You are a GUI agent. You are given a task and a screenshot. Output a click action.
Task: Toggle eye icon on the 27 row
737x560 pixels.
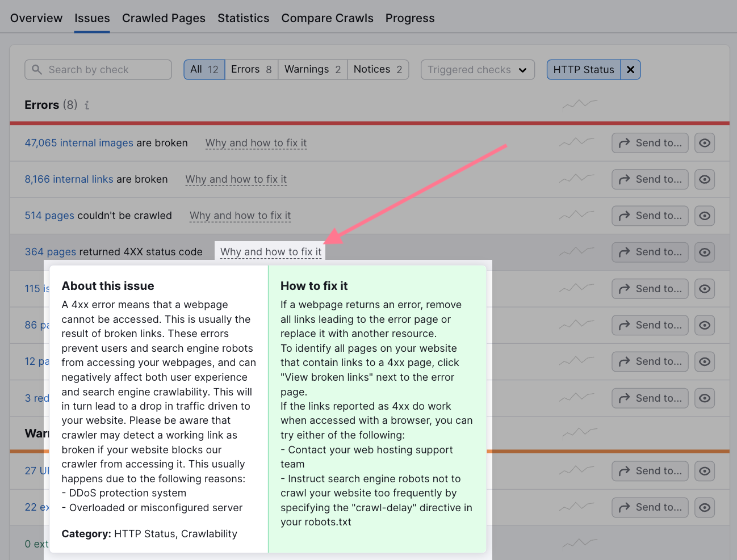tap(705, 471)
